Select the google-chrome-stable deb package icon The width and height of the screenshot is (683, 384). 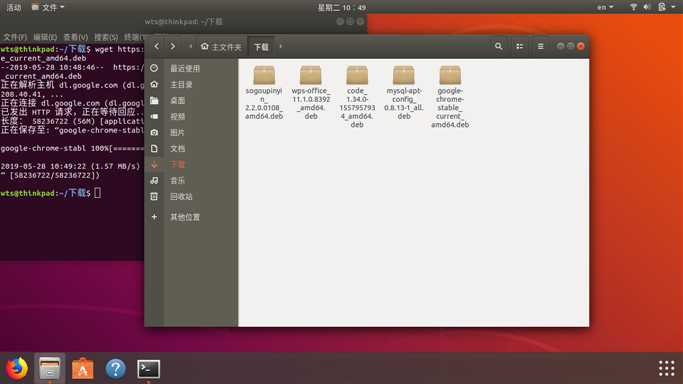[450, 75]
